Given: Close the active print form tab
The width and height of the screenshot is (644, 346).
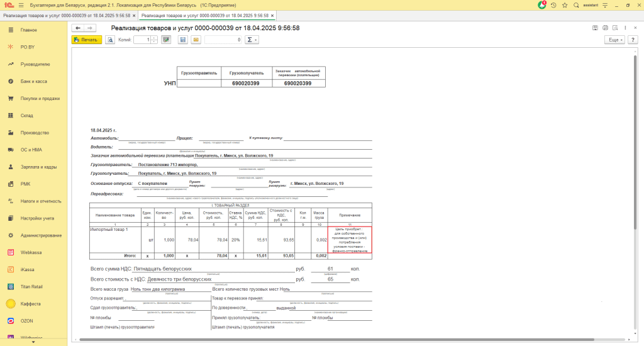Looking at the screenshot, I should (x=272, y=16).
